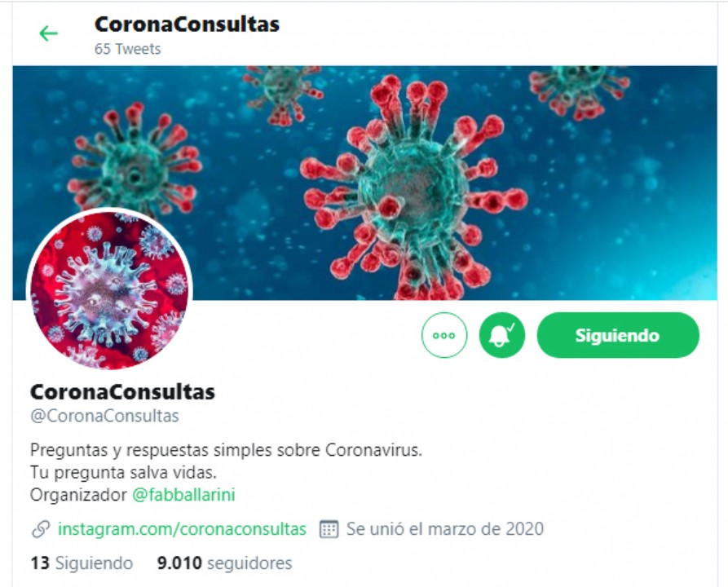Click the 65 Tweets count

coord(128,49)
